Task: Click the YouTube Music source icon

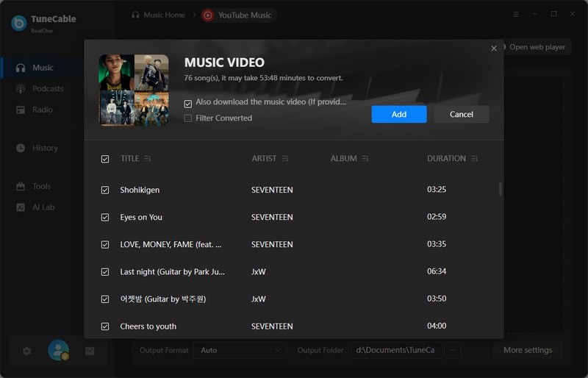Action: [208, 15]
